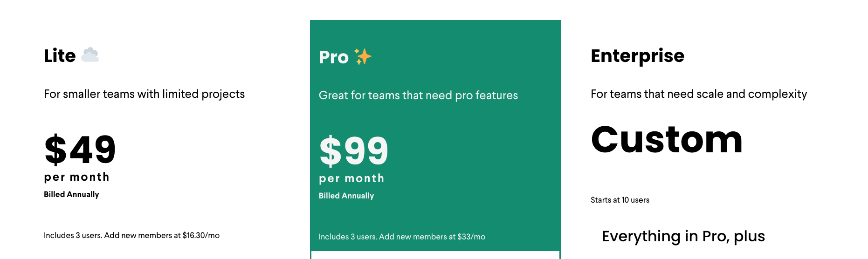
Task: Click the $49 Lite price
Action: tap(80, 150)
